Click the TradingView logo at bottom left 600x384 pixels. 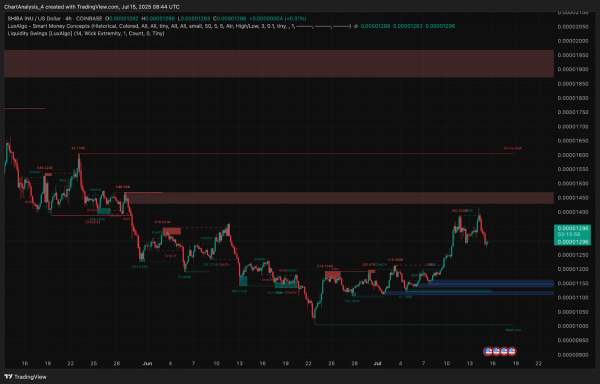(26, 377)
